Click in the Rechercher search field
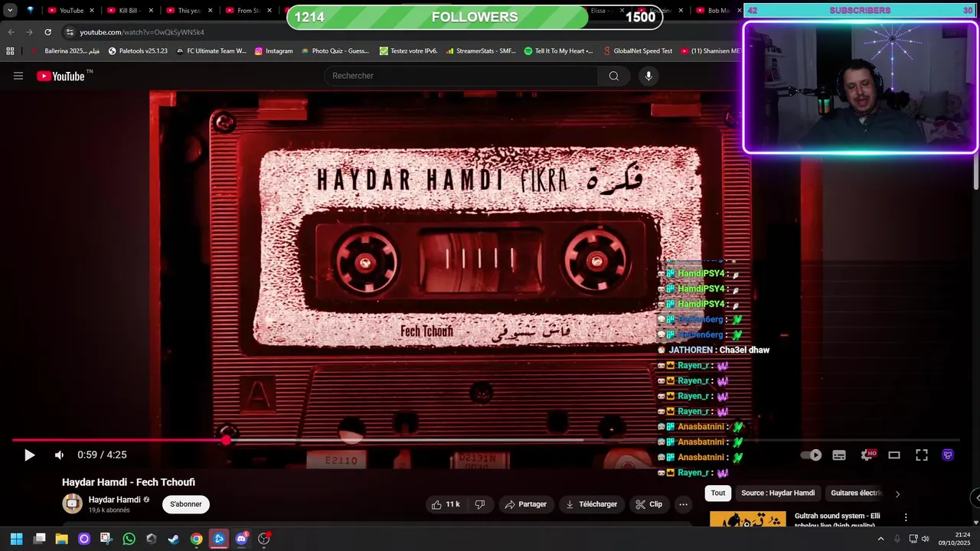 [461, 76]
